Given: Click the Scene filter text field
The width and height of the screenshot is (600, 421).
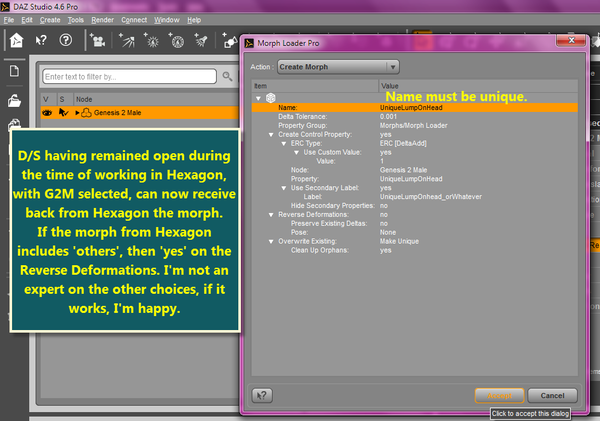Looking at the screenshot, I should click(x=129, y=77).
